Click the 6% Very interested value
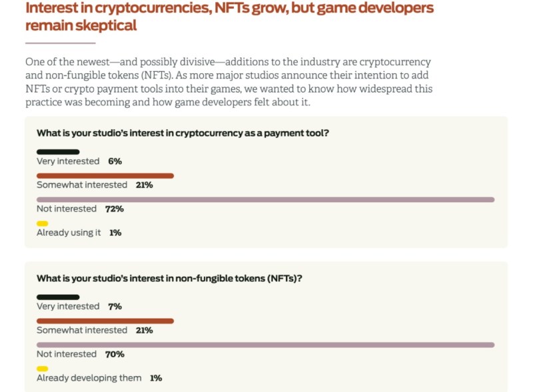 [115, 161]
